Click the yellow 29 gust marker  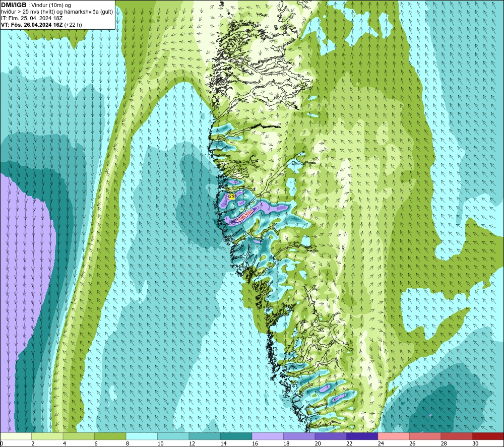pyautogui.click(x=231, y=196)
